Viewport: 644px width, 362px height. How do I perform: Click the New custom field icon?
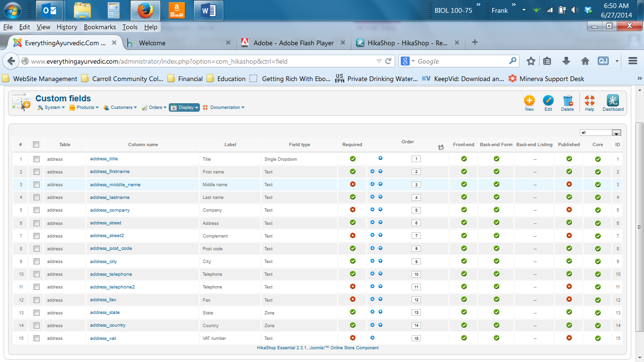pyautogui.click(x=529, y=100)
